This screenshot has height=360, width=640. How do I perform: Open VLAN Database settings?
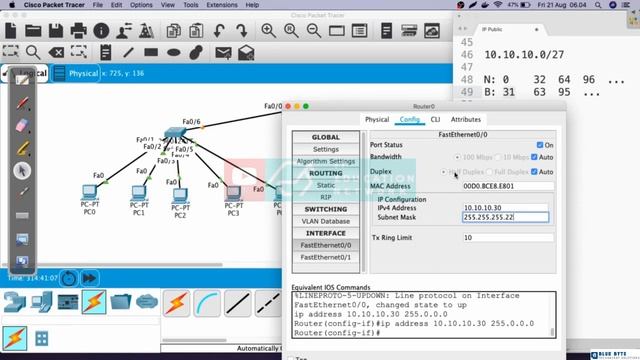[x=326, y=221]
